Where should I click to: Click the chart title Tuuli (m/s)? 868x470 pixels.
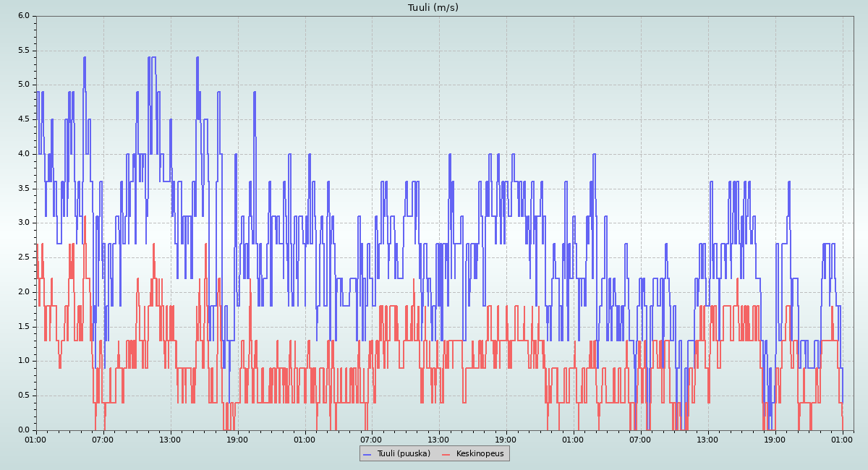click(433, 8)
